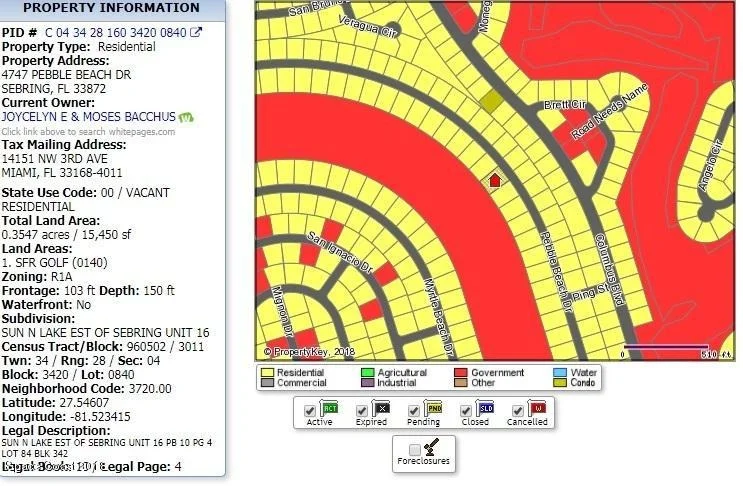Open the external link icon beside PID number
743x486 pixels.
(196, 32)
